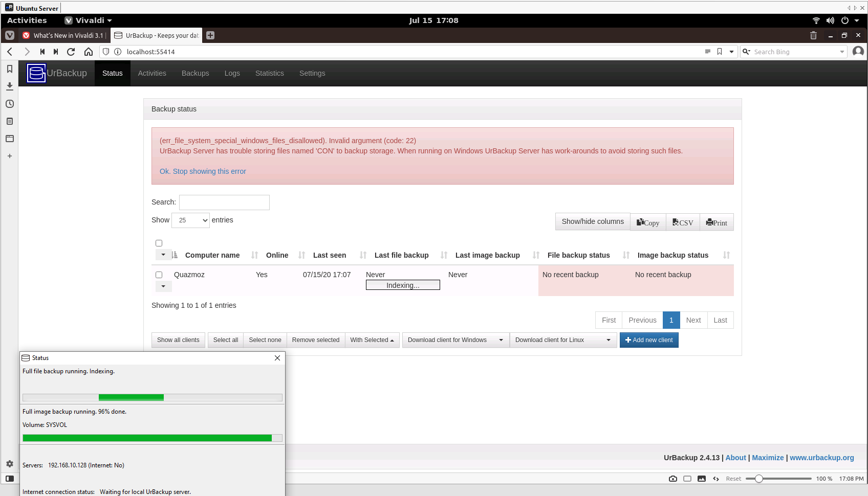Click the Vivaldi menu icon in tab bar

10,35
